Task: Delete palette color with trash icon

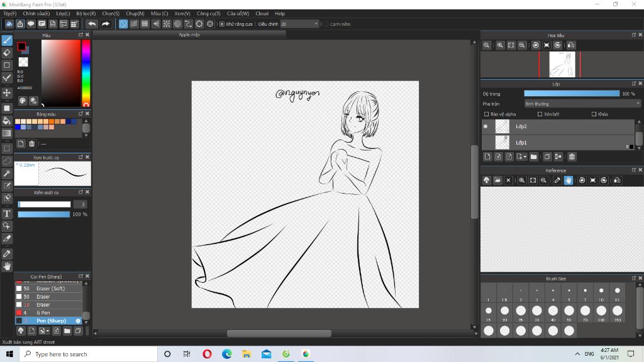Action: coord(31,144)
